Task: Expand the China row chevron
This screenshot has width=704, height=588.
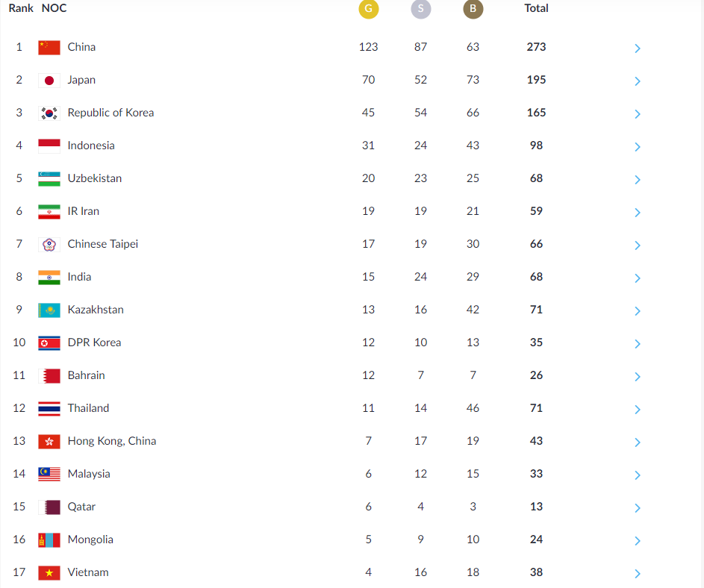Action: (638, 49)
